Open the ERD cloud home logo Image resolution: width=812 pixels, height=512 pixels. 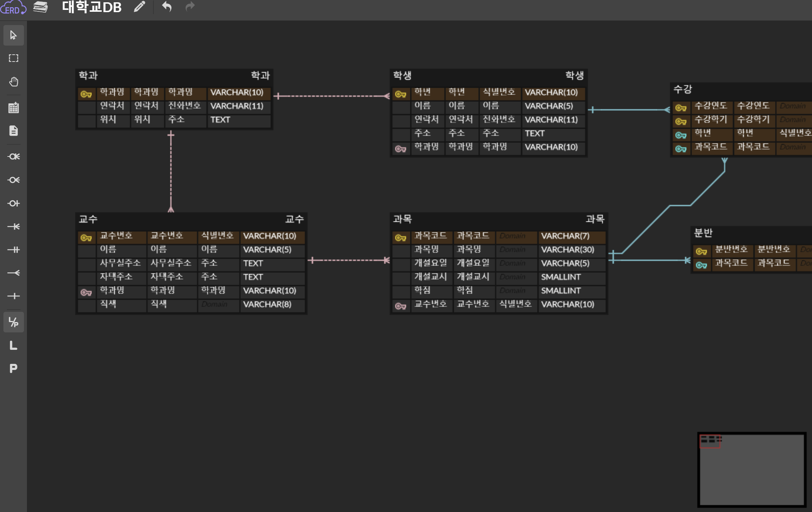(x=13, y=7)
